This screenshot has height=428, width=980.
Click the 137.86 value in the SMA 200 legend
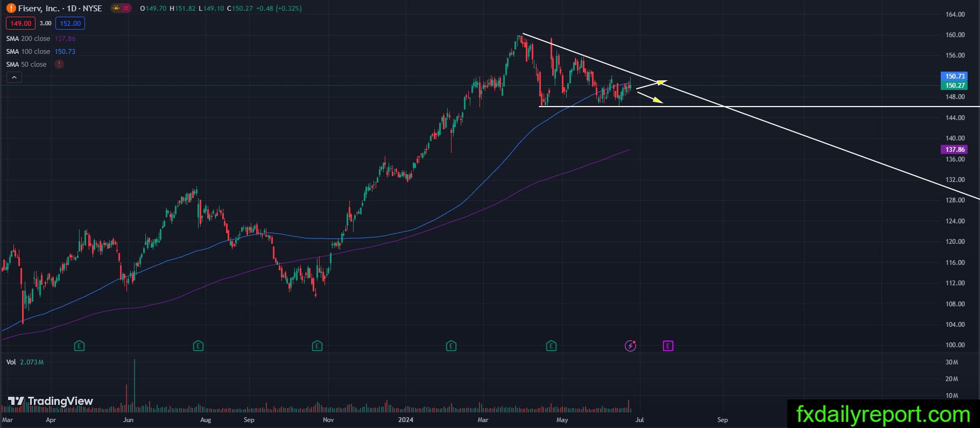coord(65,39)
